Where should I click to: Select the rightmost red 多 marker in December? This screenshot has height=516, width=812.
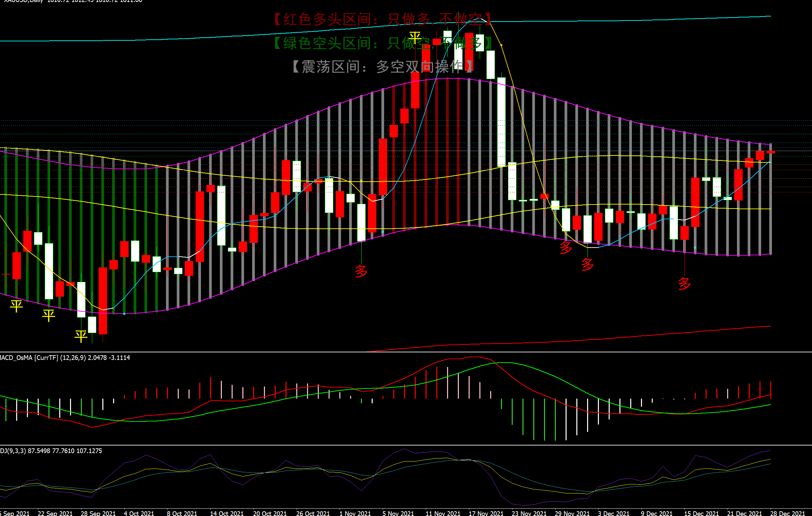(684, 284)
